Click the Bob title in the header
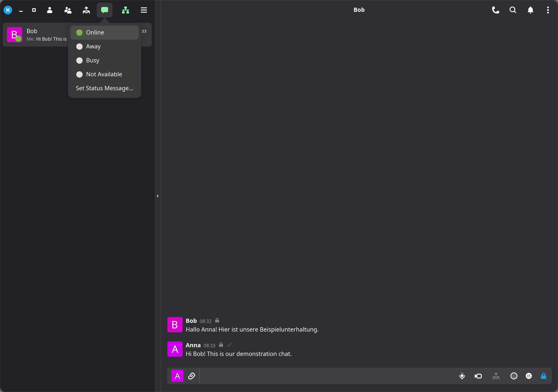The height and width of the screenshot is (392, 558). pyautogui.click(x=359, y=10)
